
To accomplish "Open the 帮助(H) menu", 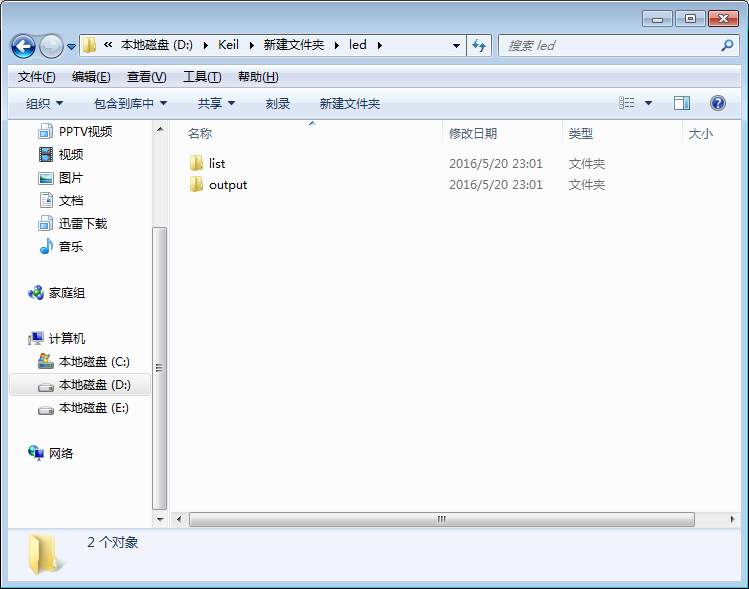I will [x=258, y=77].
